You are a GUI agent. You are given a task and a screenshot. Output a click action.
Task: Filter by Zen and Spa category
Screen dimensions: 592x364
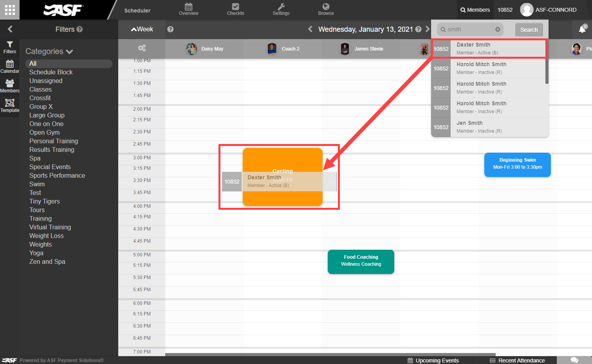[47, 261]
